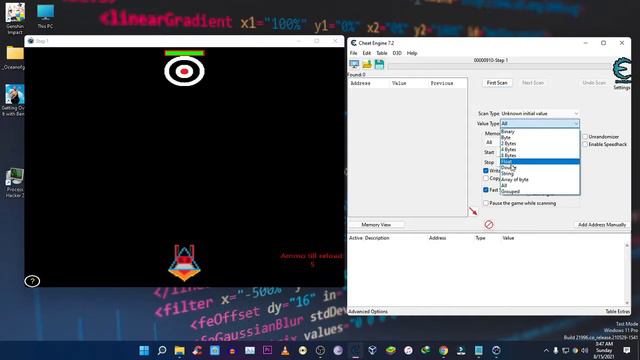640x360 pixels.
Task: Open the Table menu in Cheat Engine
Action: pos(382,53)
